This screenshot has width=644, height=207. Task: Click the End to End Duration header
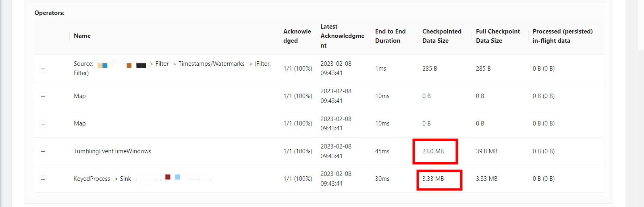coord(391,36)
